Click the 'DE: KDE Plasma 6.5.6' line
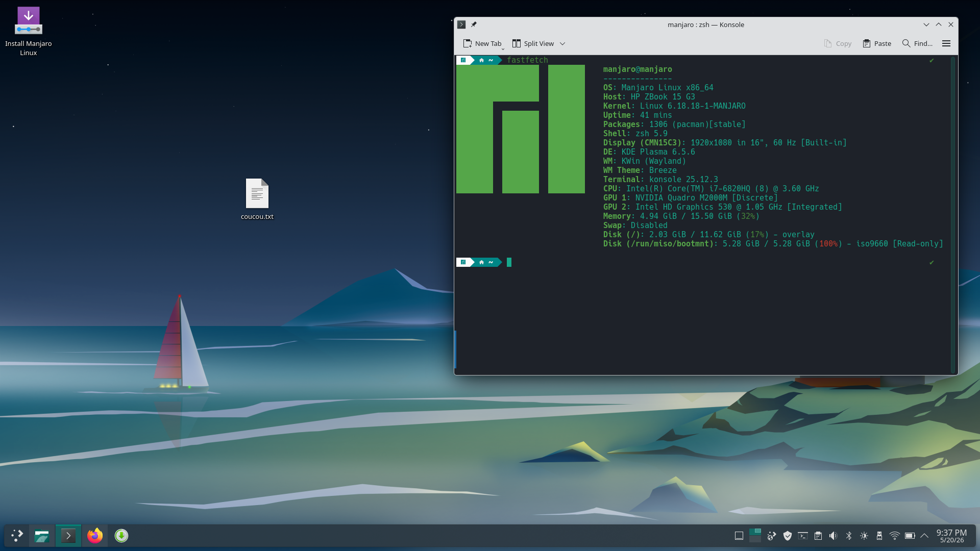980x551 pixels. [x=649, y=152]
